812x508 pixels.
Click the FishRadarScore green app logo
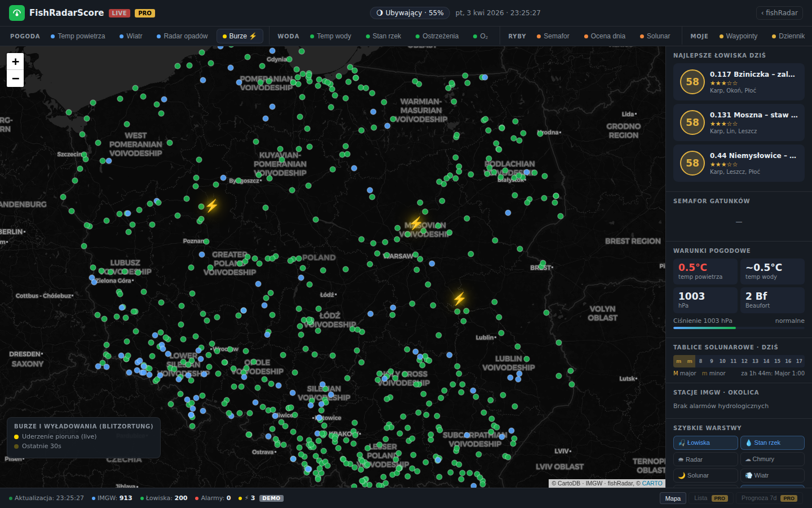click(16, 12)
